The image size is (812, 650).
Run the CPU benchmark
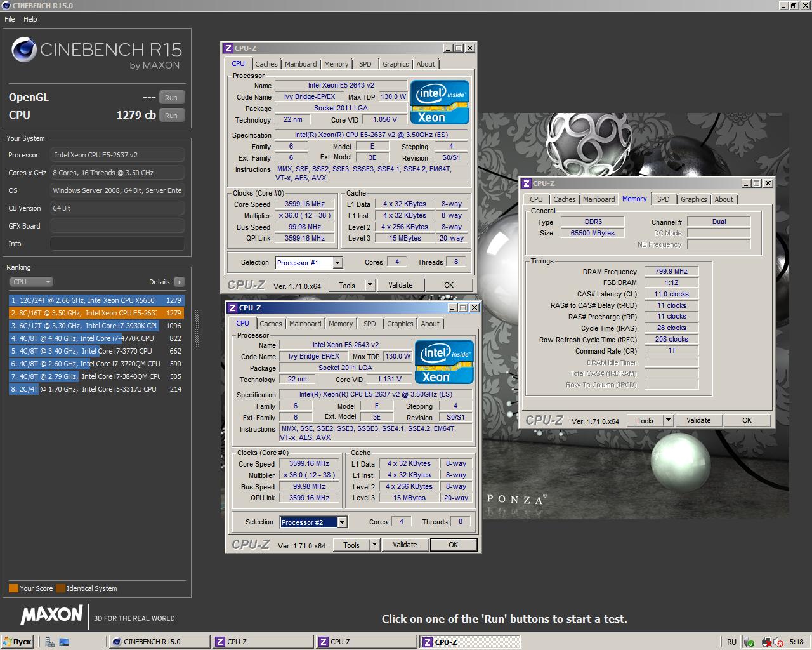coord(171,116)
